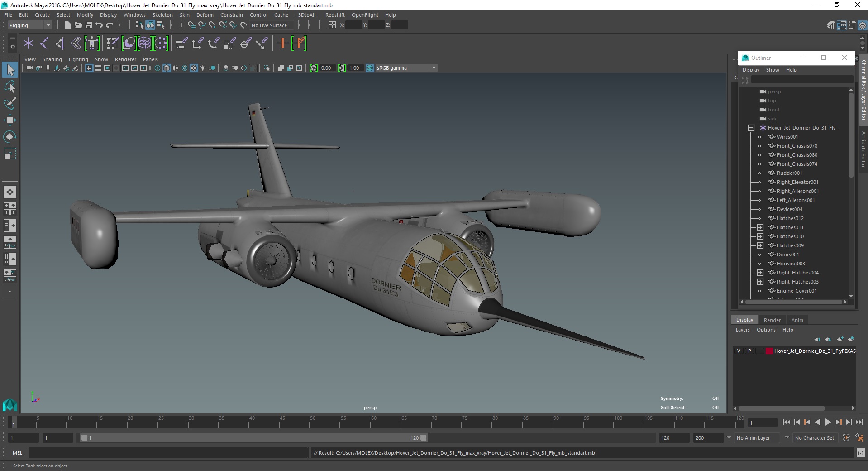Toggle textured display in viewport toolbar
This screenshot has height=471, width=868.
tap(194, 68)
